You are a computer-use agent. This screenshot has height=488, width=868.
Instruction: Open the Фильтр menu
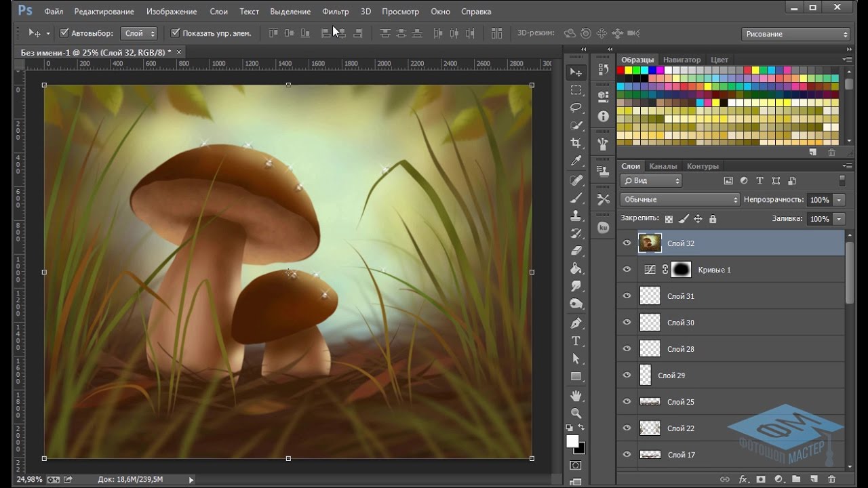pos(335,12)
